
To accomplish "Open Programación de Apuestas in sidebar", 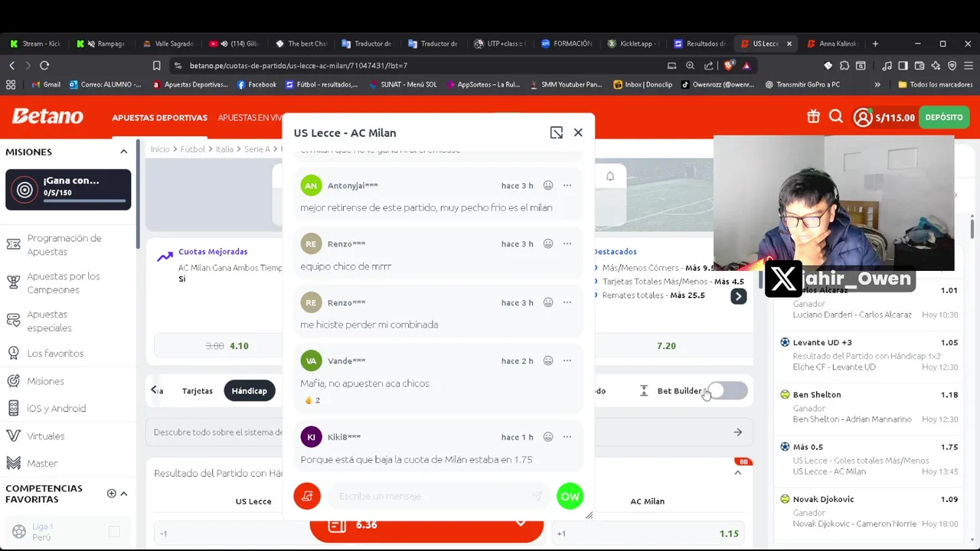I will coord(64,245).
